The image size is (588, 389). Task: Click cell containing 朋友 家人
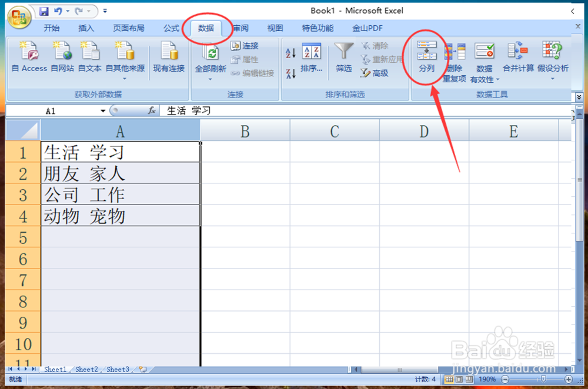click(121, 173)
